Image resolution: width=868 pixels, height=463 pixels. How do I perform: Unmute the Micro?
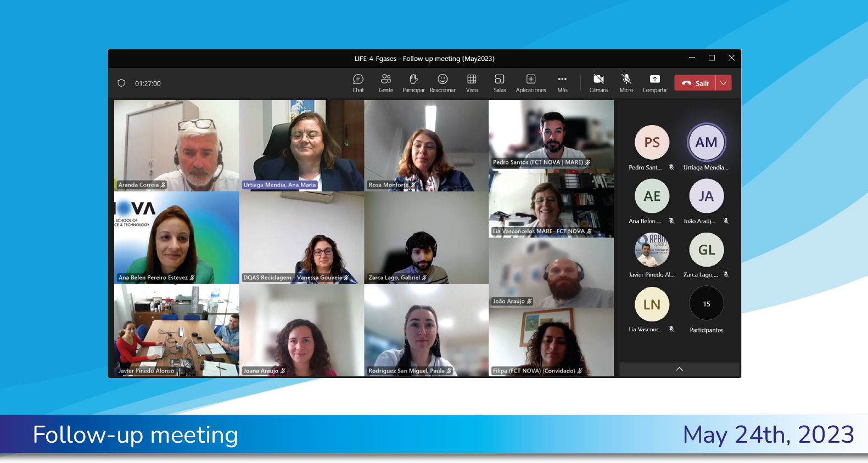[x=626, y=83]
